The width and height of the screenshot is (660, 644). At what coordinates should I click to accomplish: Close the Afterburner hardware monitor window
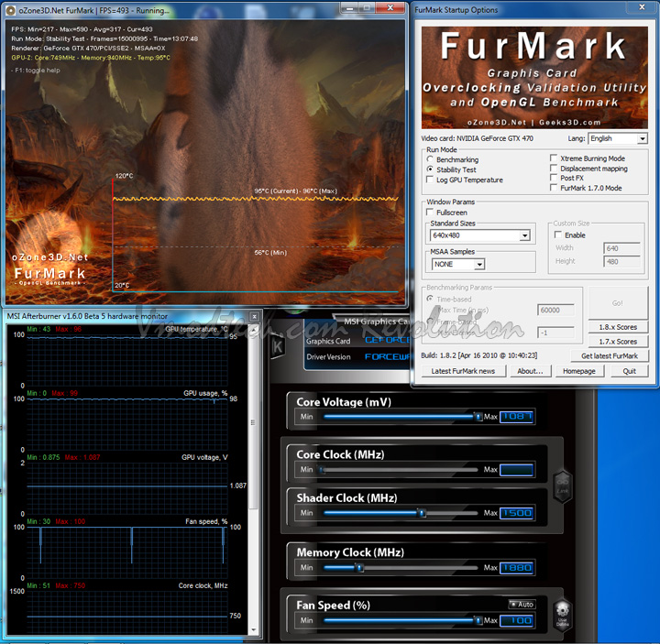tap(254, 316)
